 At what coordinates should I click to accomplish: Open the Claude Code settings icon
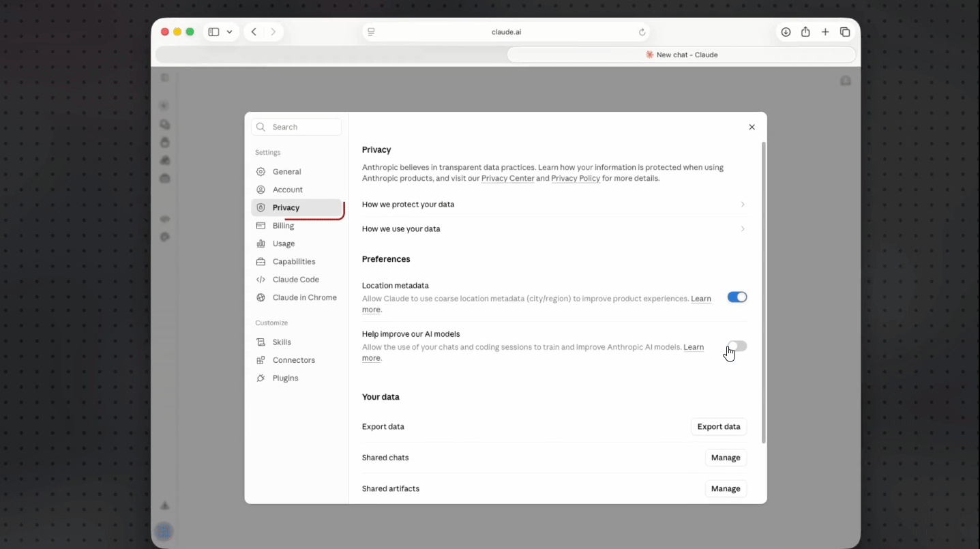point(261,280)
